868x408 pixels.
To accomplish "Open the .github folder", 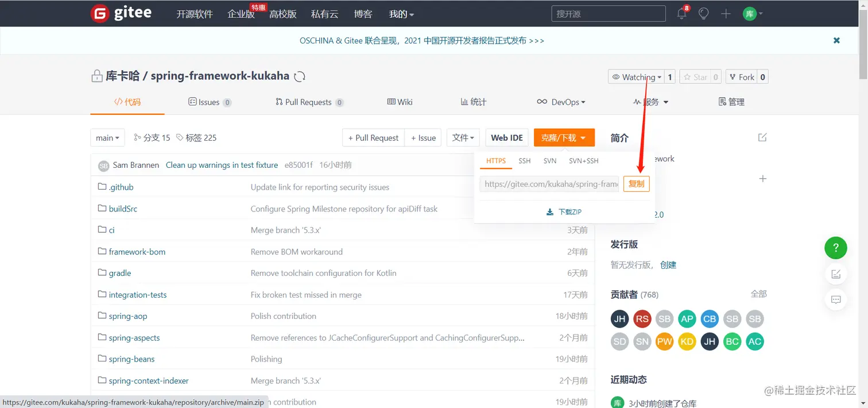I will pyautogui.click(x=121, y=187).
